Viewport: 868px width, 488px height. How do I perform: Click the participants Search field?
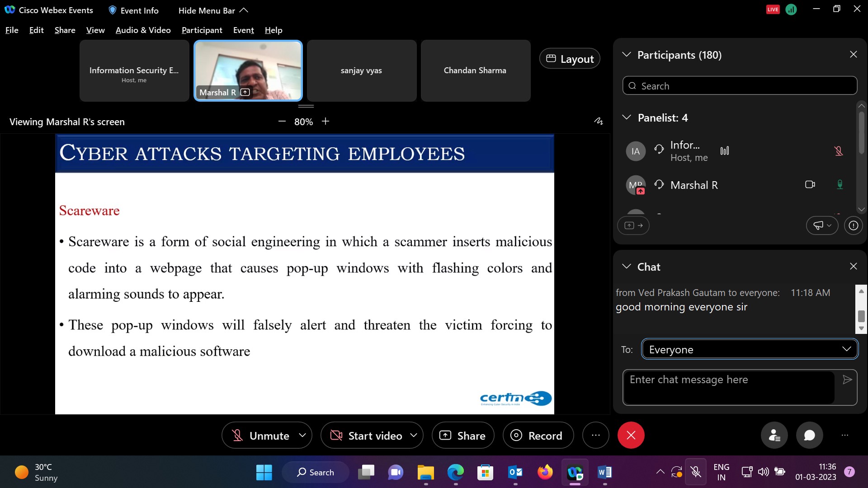click(x=740, y=86)
